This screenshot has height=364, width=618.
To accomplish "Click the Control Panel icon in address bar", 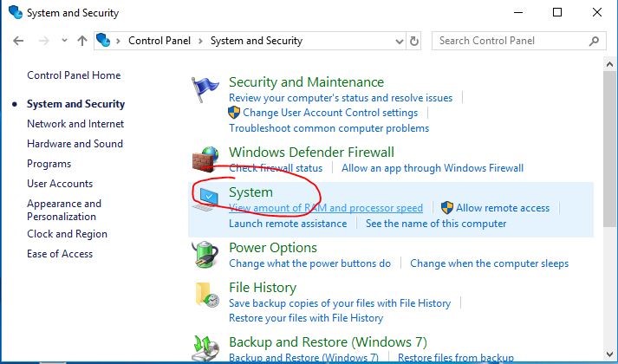I will 103,40.
